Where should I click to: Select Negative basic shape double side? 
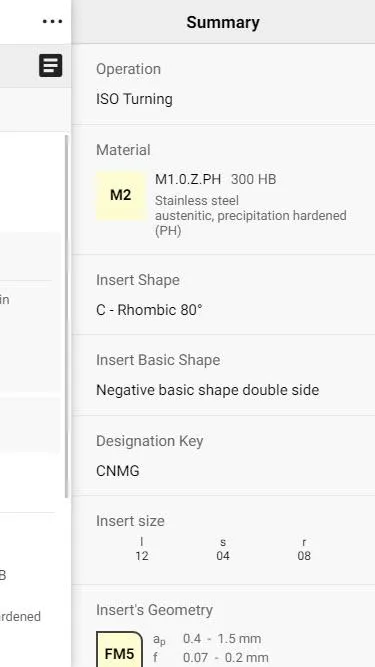[x=207, y=390]
